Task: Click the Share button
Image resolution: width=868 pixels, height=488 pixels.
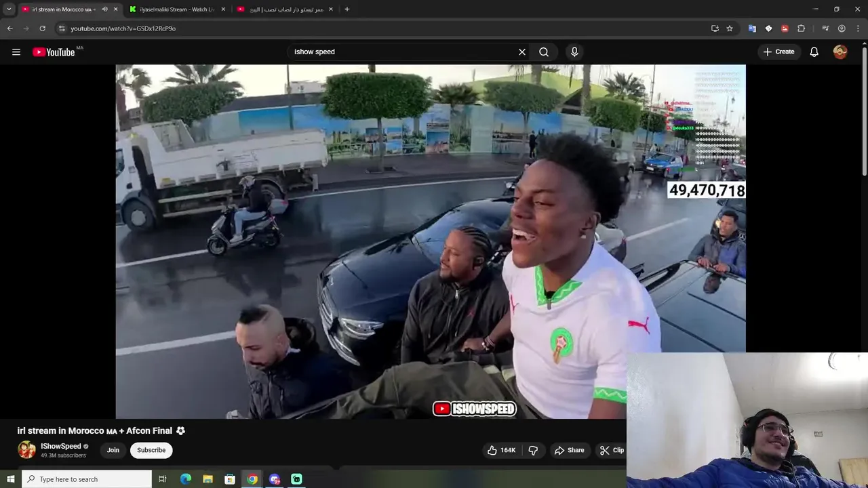Action: [x=569, y=450]
